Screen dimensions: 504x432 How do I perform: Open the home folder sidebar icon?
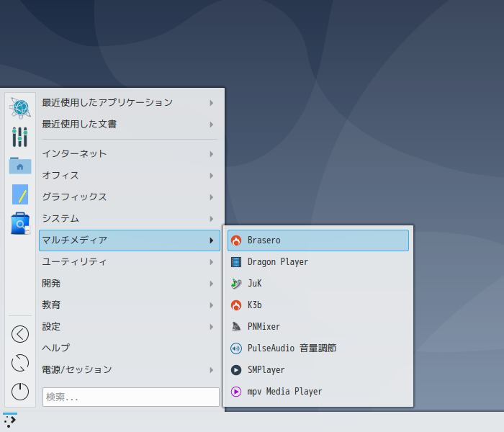[x=20, y=166]
